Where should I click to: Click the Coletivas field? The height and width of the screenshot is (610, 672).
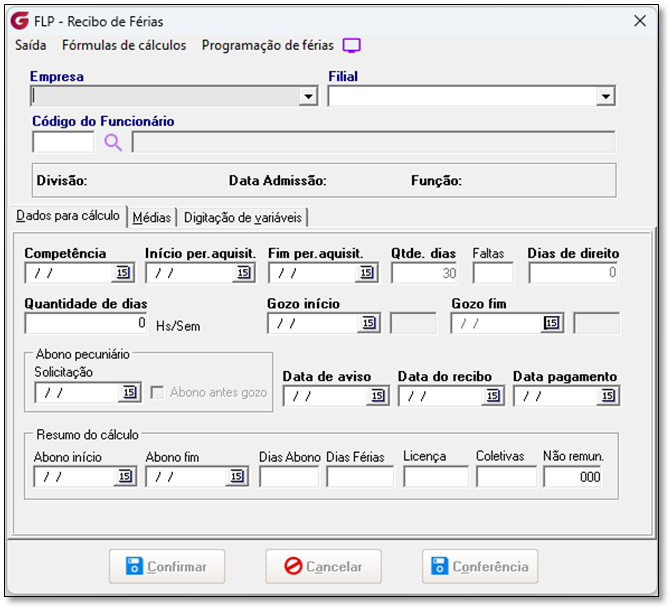click(506, 477)
